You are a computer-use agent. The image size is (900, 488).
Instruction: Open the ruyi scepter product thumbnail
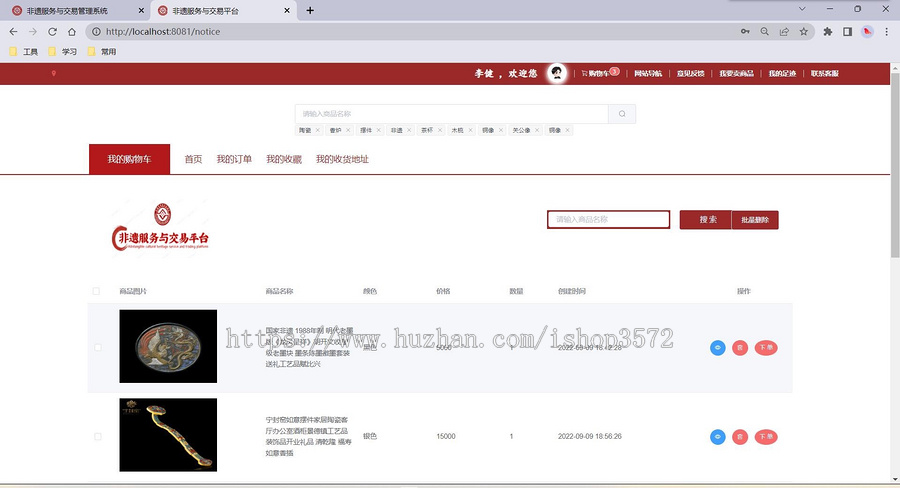pyautogui.click(x=168, y=435)
